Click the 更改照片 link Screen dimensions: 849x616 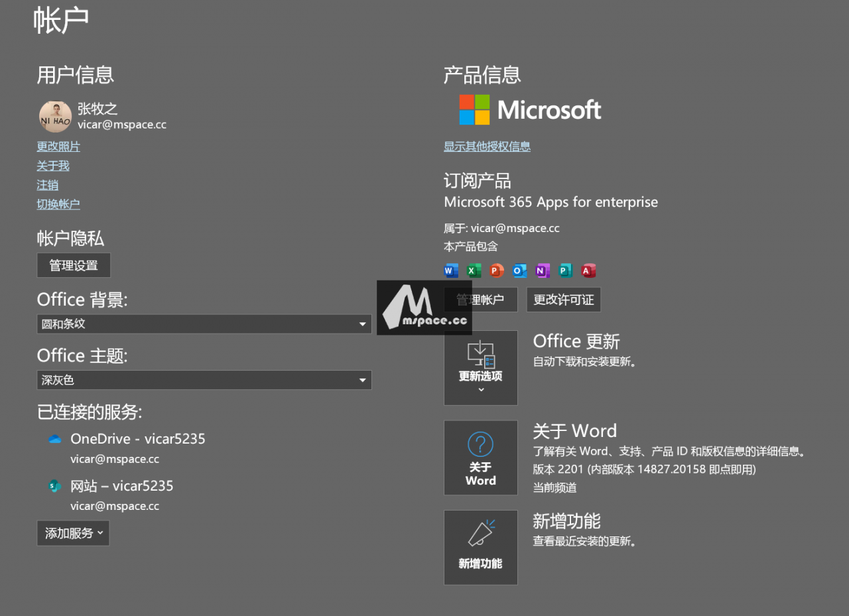(58, 147)
